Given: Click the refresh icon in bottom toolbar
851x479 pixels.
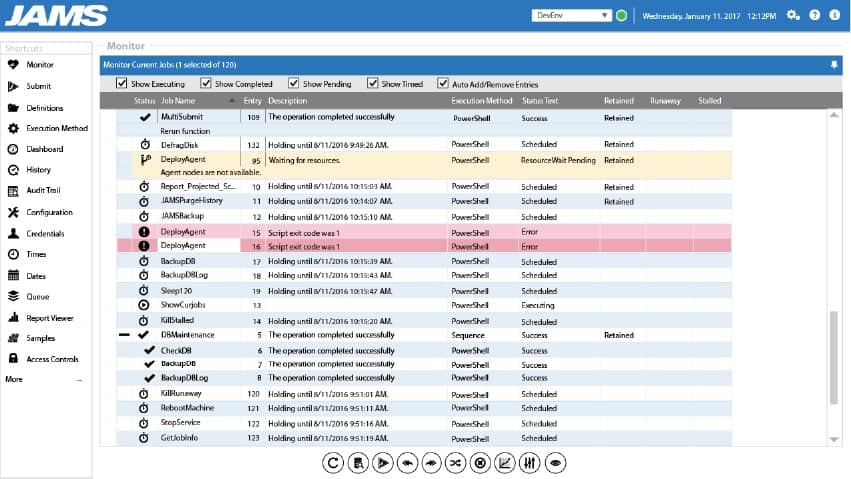Looking at the screenshot, I should [x=333, y=462].
